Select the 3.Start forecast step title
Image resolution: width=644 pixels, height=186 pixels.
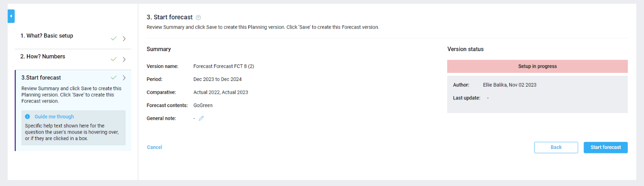[41, 78]
